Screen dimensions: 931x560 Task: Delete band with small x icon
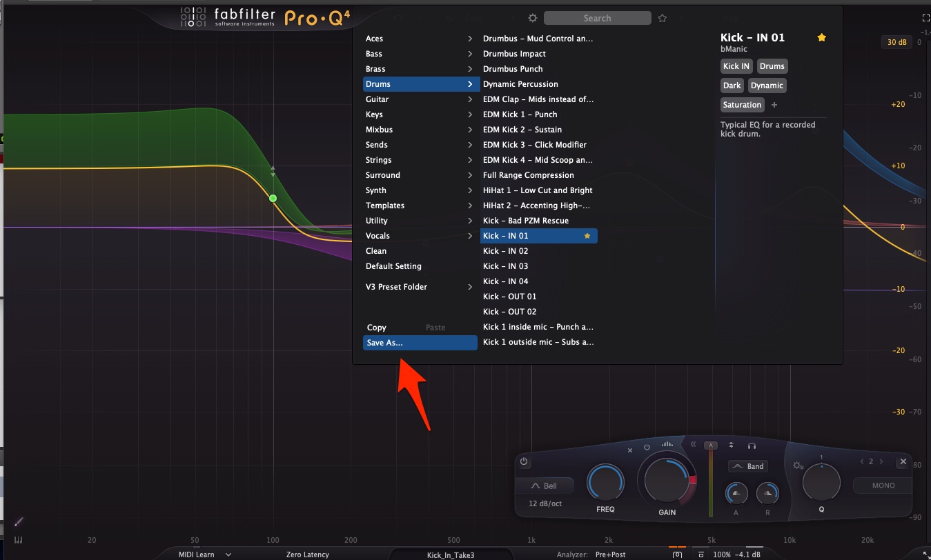[630, 450]
